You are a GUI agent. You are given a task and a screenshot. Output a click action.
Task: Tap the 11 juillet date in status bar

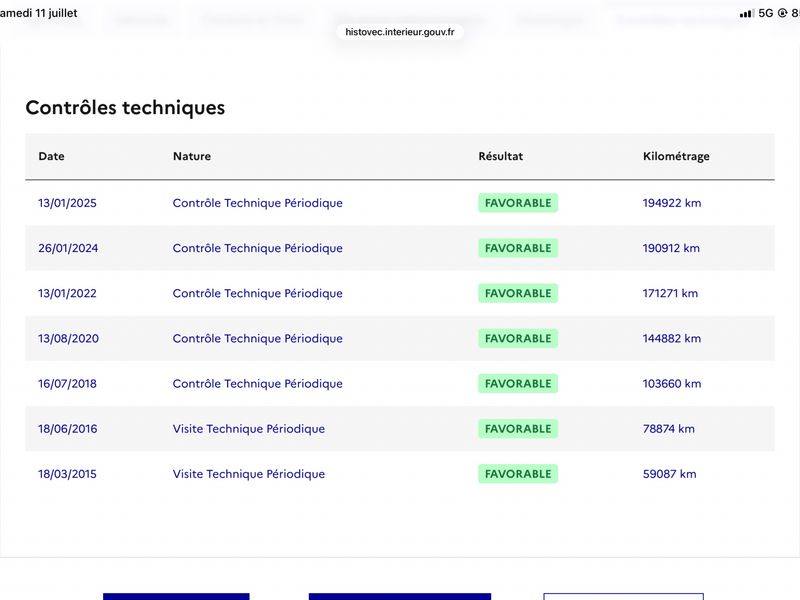pyautogui.click(x=56, y=13)
